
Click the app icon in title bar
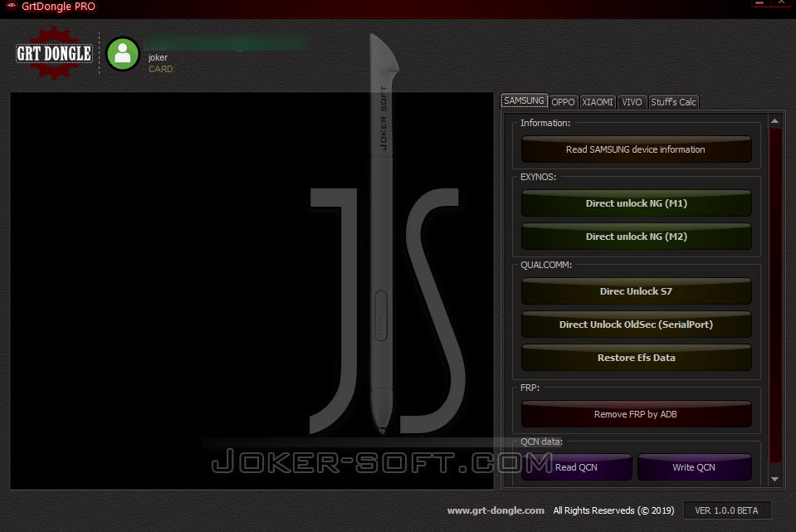(x=11, y=6)
